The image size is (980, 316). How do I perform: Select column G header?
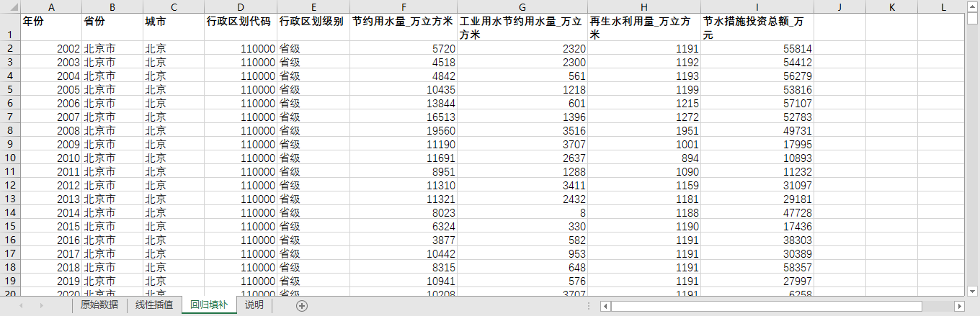point(522,6)
